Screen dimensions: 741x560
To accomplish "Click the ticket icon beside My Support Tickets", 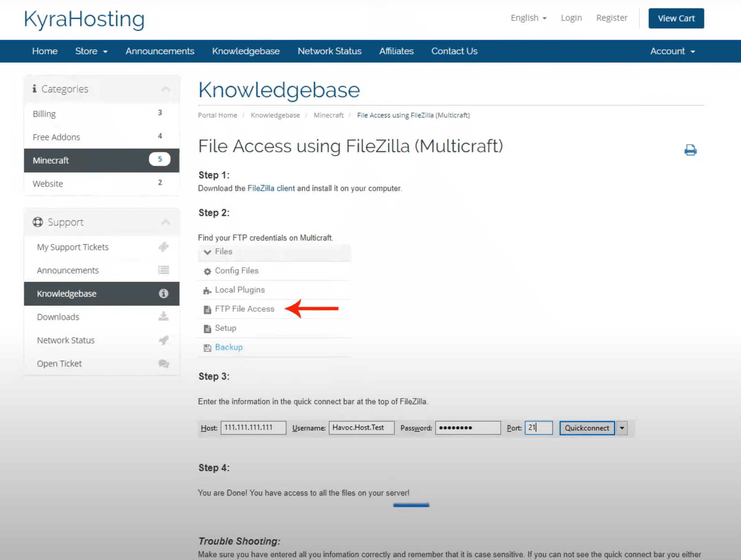I will pyautogui.click(x=164, y=247).
